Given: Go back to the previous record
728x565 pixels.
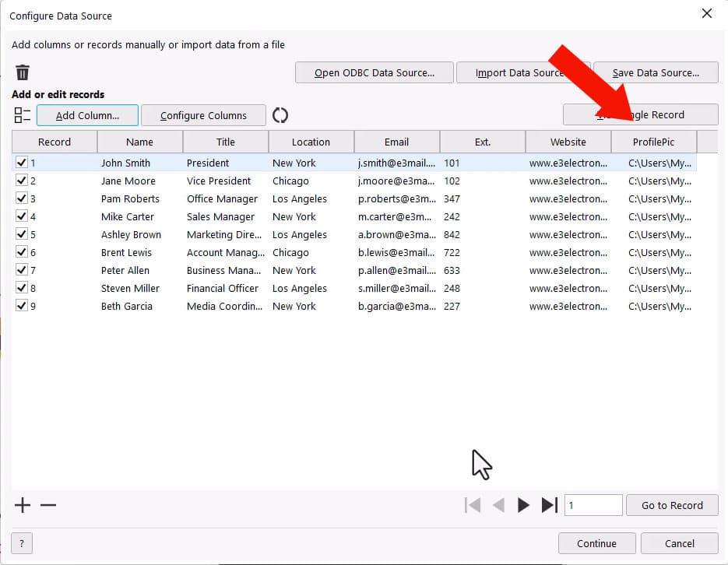Looking at the screenshot, I should click(498, 504).
